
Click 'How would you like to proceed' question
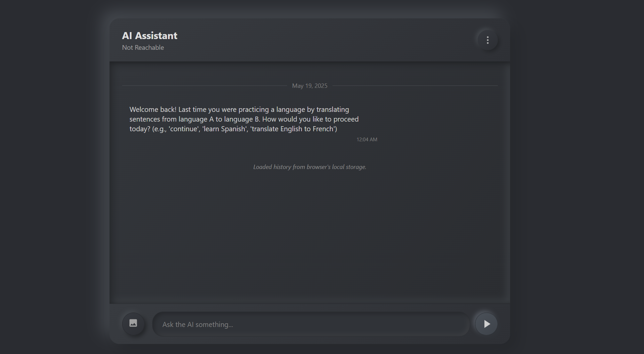pyautogui.click(x=310, y=119)
